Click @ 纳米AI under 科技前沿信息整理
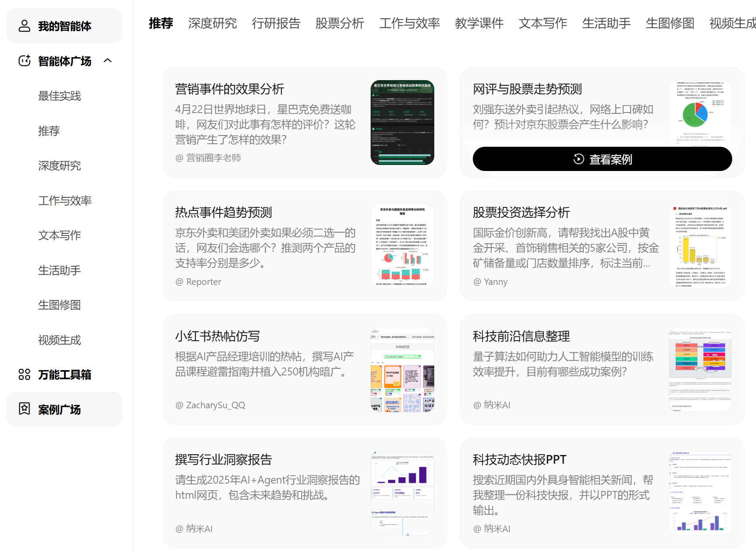 pos(491,405)
